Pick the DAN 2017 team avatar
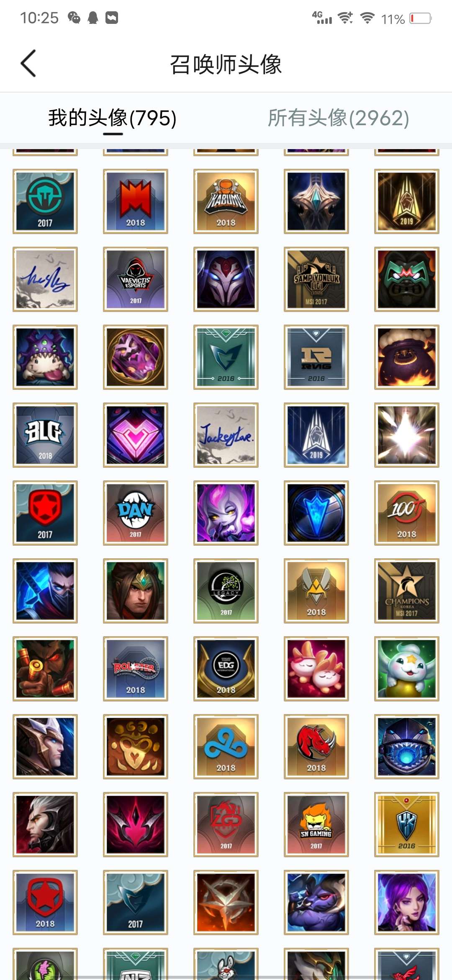The height and width of the screenshot is (980, 452). click(136, 513)
